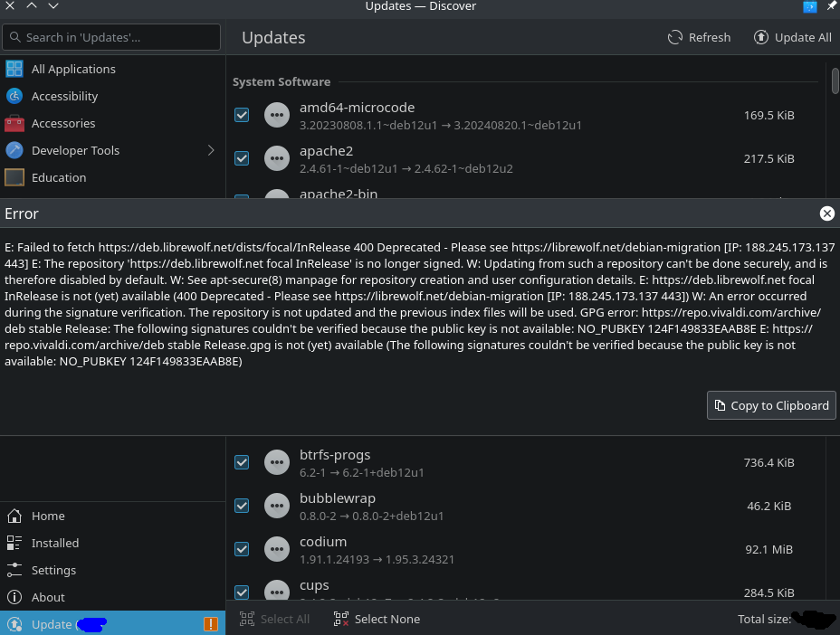Expand Developer Tools subcategories chevron
This screenshot has height=635, width=840.
211,150
